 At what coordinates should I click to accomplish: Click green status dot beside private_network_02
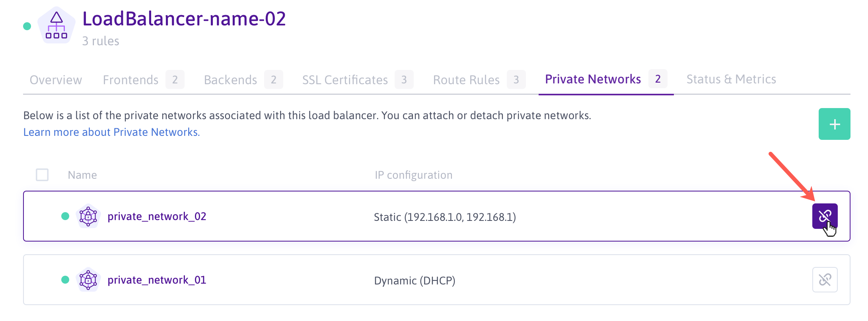(x=65, y=216)
